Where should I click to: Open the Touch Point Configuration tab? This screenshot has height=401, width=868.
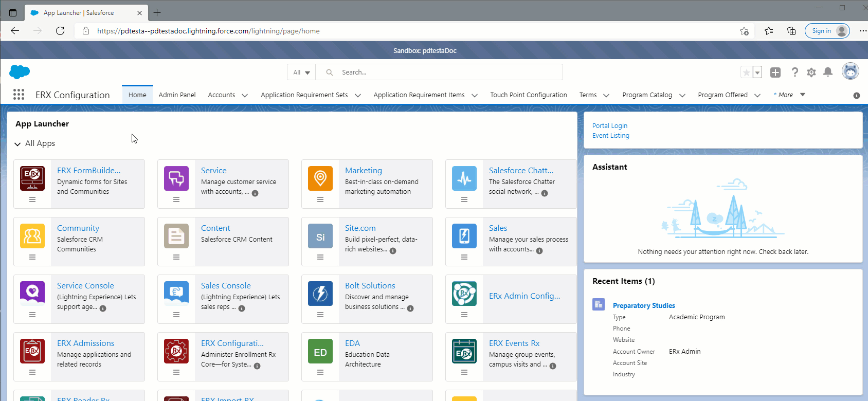tap(529, 95)
